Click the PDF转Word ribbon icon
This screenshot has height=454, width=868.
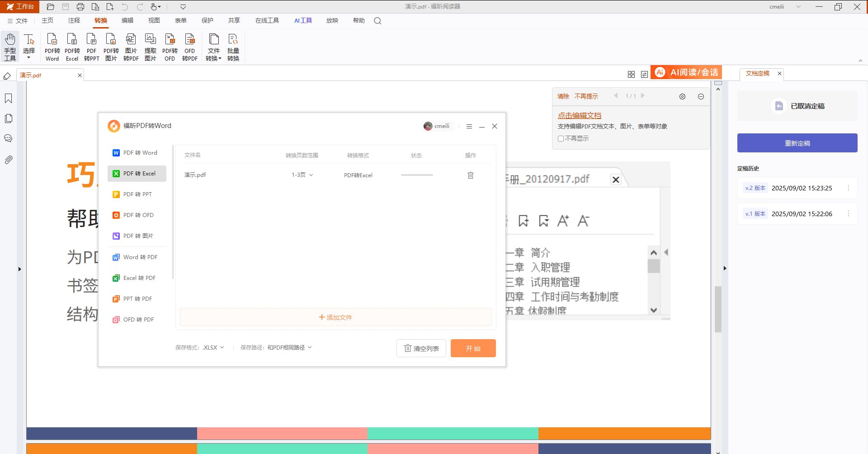[x=52, y=47]
